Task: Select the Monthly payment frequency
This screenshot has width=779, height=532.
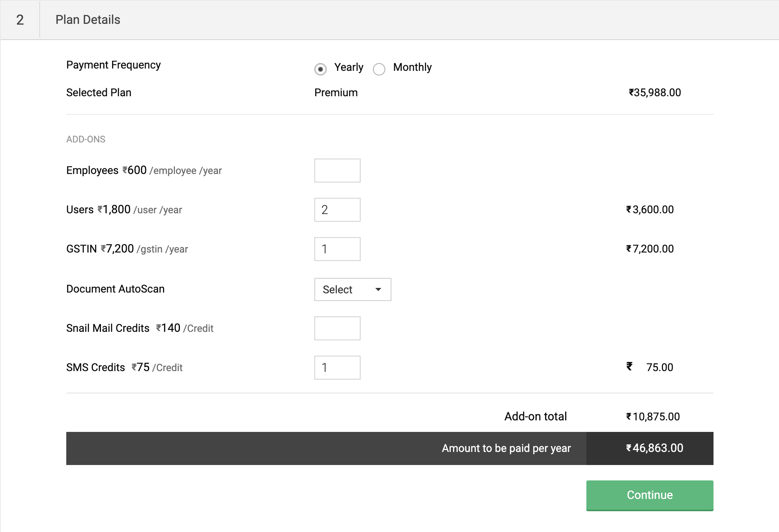Action: click(379, 69)
